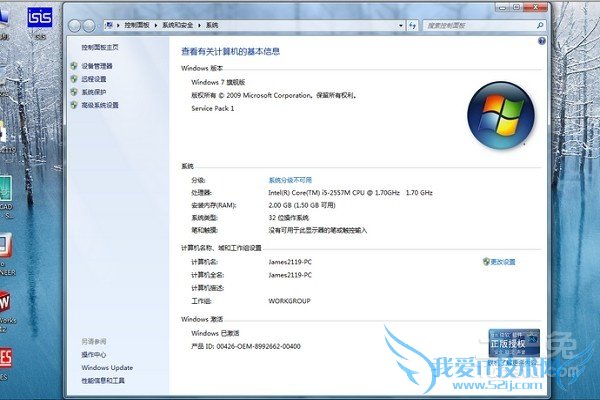Open 设备管理器 link
The image size is (600, 400).
click(x=97, y=66)
